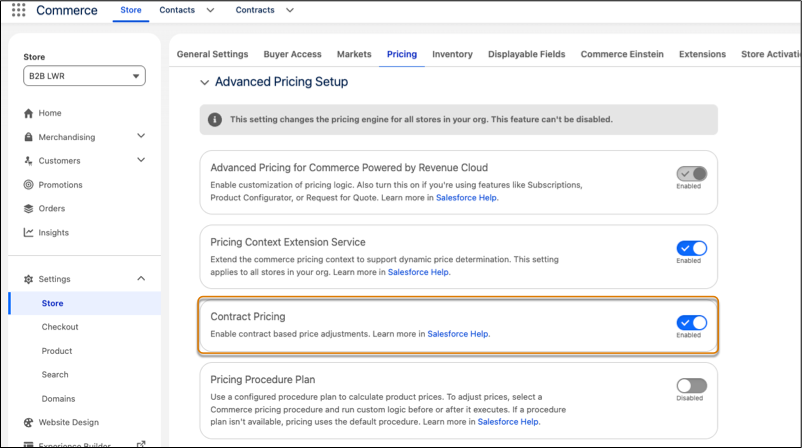Click the Merchandising bag icon
The image size is (802, 448).
29,137
